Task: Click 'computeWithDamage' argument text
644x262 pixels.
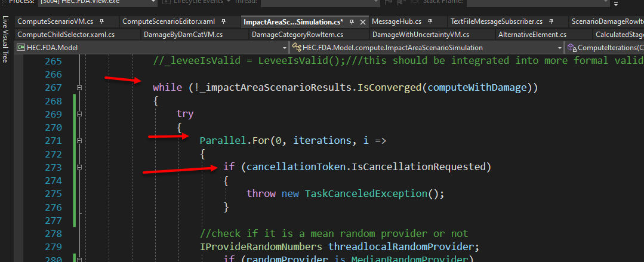Action: (477, 88)
